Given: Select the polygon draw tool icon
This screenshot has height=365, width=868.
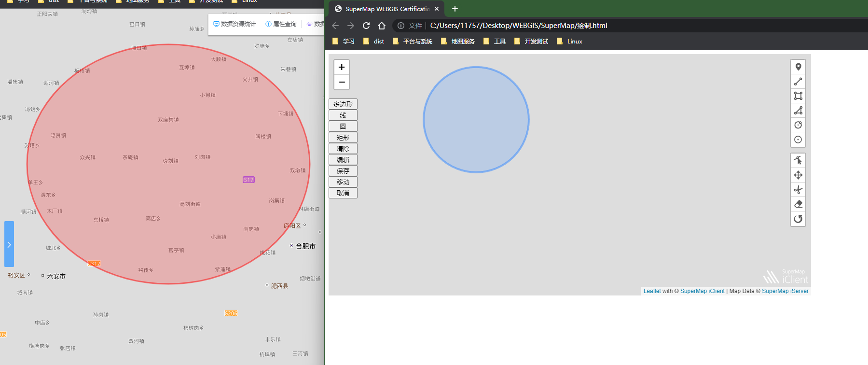Looking at the screenshot, I should (x=798, y=111).
